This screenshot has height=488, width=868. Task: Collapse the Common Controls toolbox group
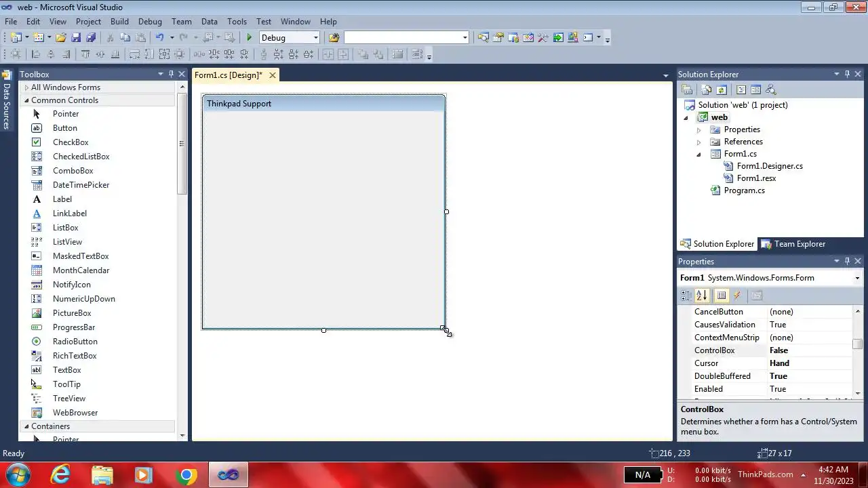pyautogui.click(x=26, y=100)
